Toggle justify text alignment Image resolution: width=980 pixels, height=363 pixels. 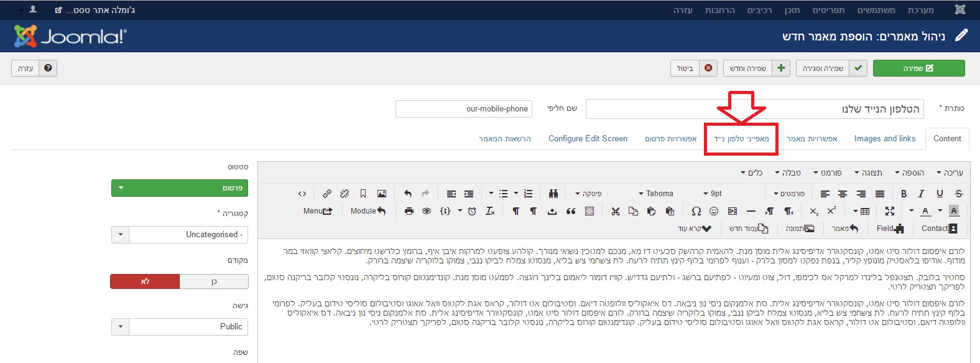pos(880,194)
